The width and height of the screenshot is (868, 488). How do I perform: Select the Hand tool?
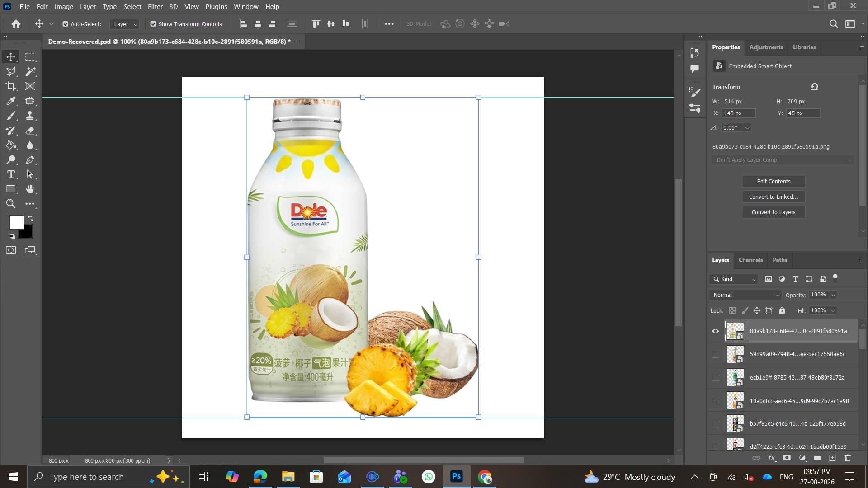pyautogui.click(x=30, y=189)
